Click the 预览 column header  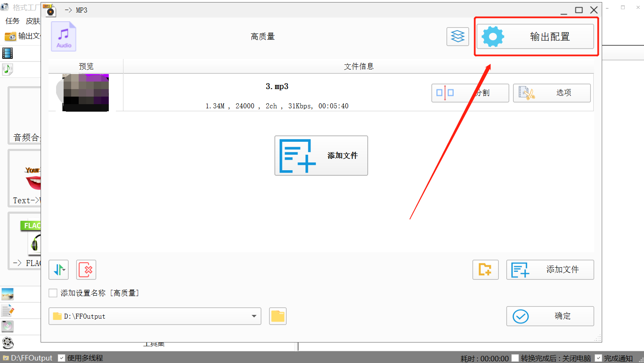tap(86, 66)
